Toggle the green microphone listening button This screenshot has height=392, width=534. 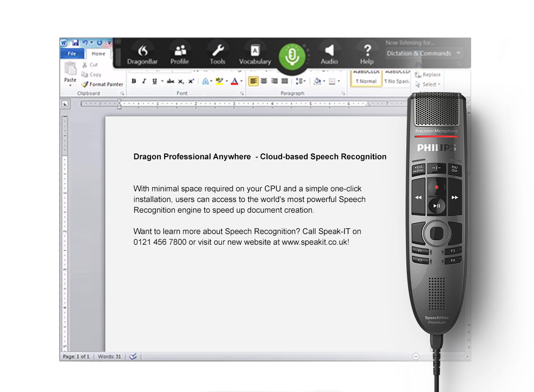point(292,57)
